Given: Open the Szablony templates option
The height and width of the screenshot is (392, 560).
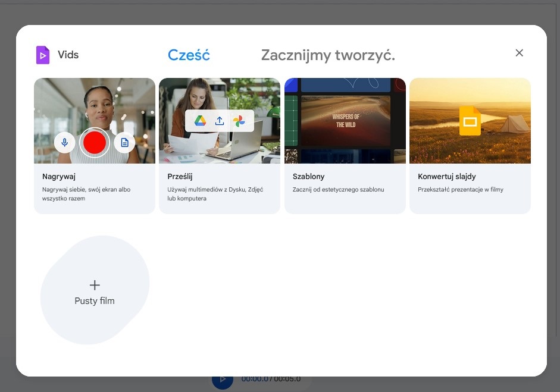Looking at the screenshot, I should [308, 177].
